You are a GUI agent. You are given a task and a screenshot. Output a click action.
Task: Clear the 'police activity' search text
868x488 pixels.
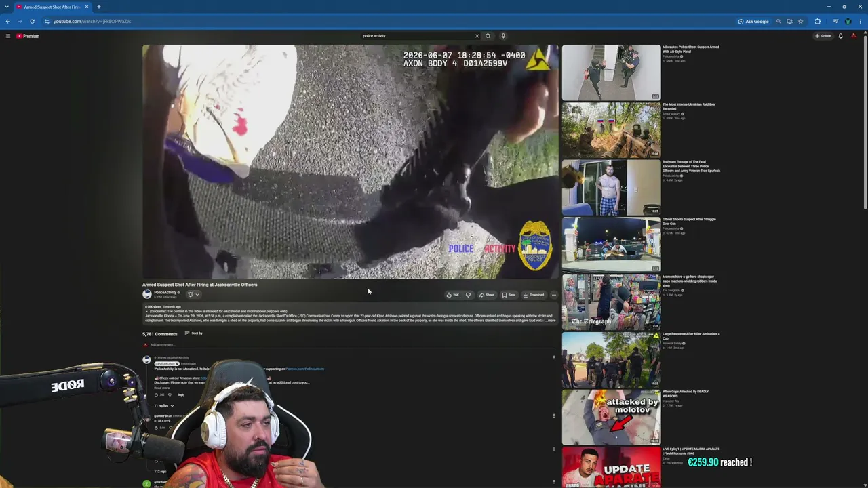pyautogui.click(x=477, y=36)
